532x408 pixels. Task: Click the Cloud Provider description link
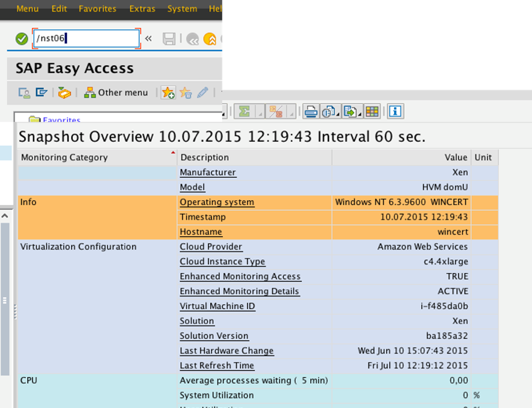211,246
